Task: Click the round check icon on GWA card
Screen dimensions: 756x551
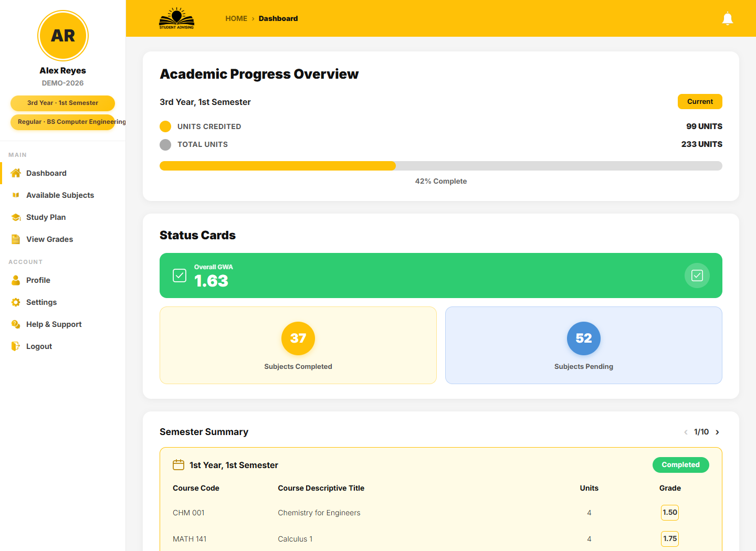Action: tap(697, 275)
